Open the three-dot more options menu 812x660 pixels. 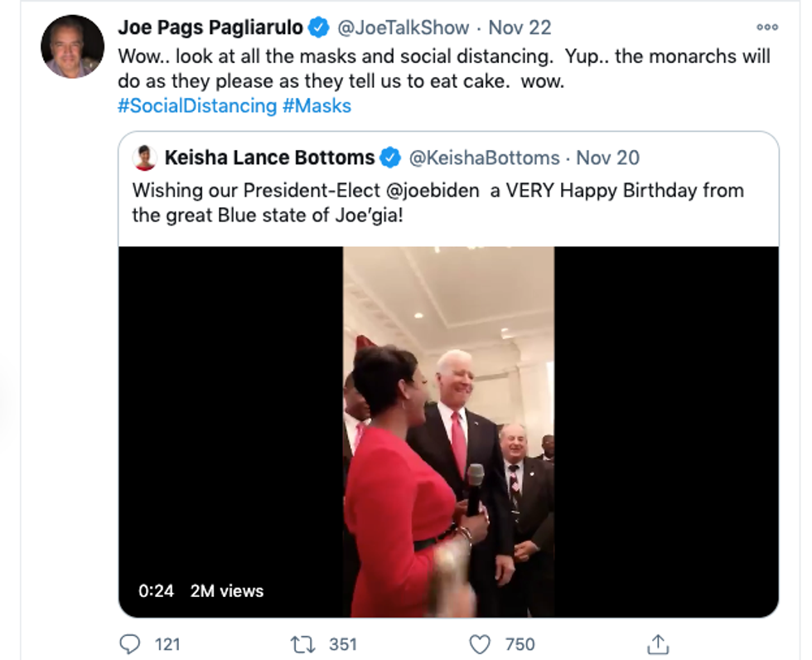767,27
